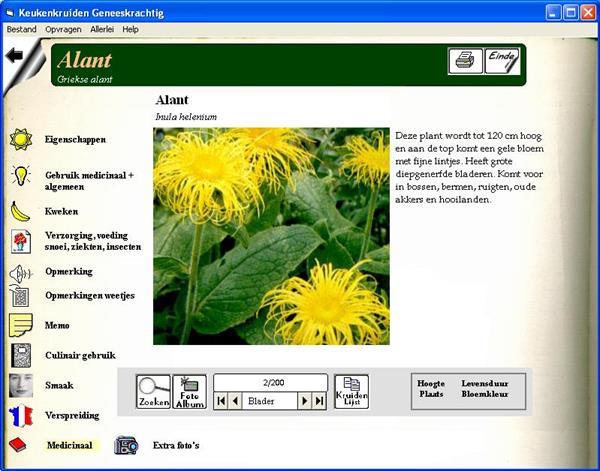Close the Keukenkruiden Geneeskrachtig window

(588, 13)
